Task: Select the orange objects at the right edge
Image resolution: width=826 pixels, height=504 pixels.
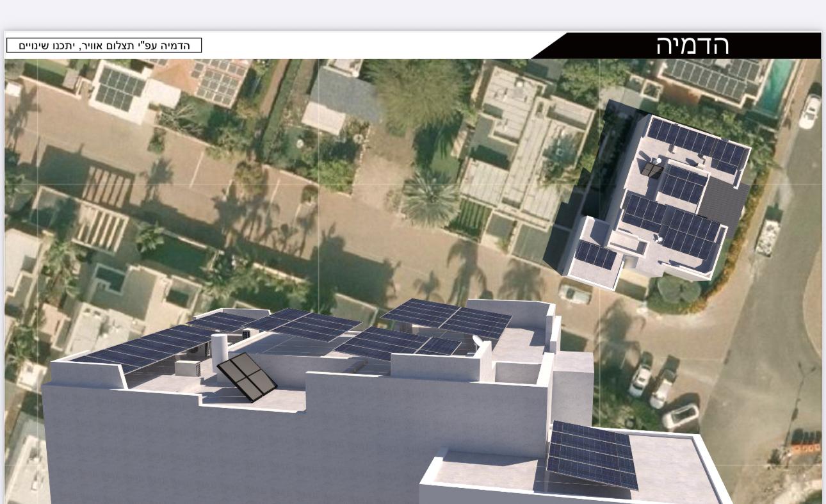Action: click(x=806, y=448)
